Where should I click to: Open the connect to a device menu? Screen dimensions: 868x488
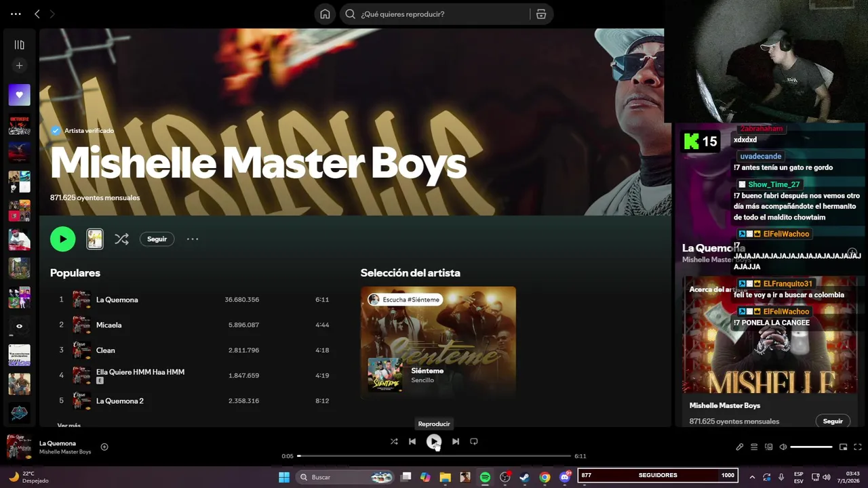click(x=768, y=447)
